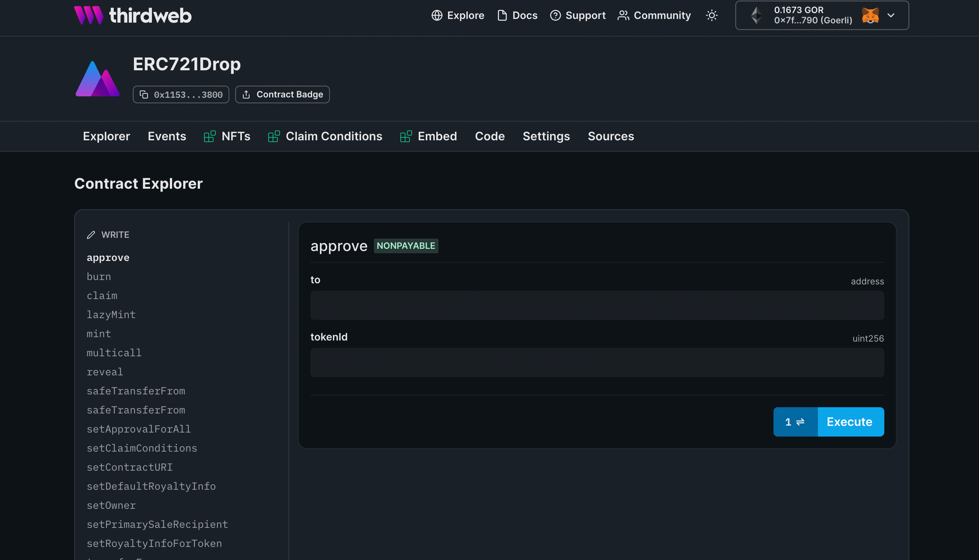Toggle the transaction count swap control

click(x=794, y=422)
